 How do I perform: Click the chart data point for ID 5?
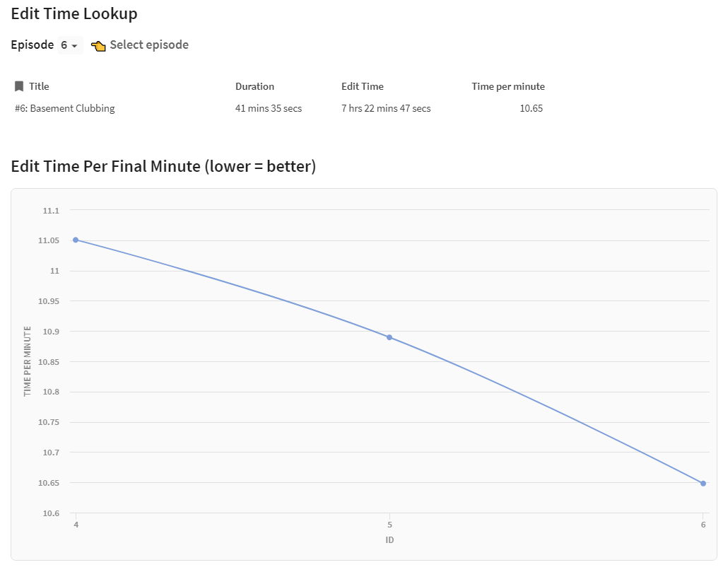[389, 337]
